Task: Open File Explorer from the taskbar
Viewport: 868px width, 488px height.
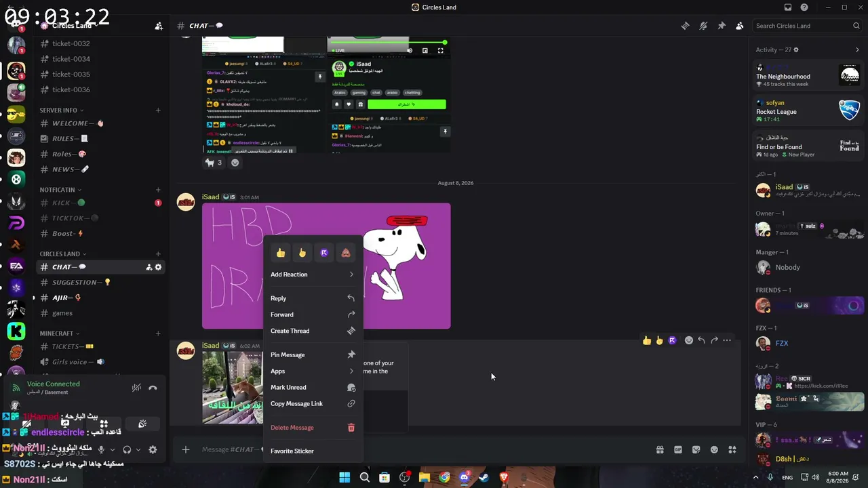Action: coord(425,477)
